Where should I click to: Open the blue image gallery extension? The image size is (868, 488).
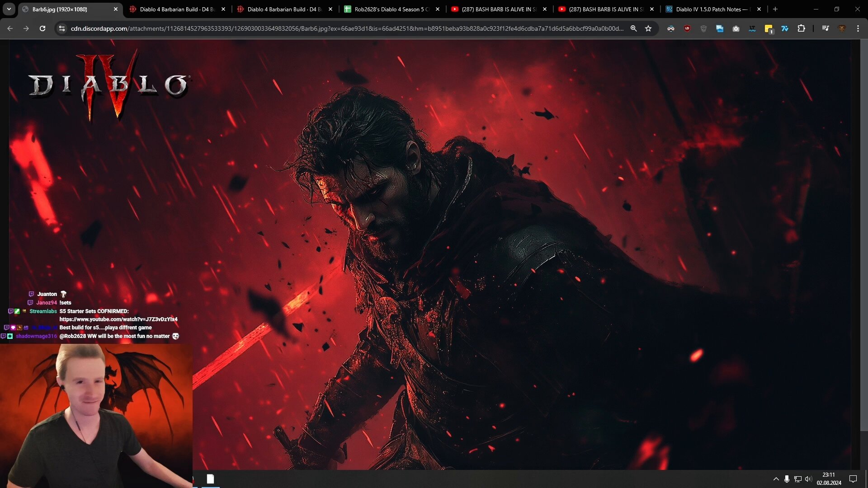pos(720,28)
